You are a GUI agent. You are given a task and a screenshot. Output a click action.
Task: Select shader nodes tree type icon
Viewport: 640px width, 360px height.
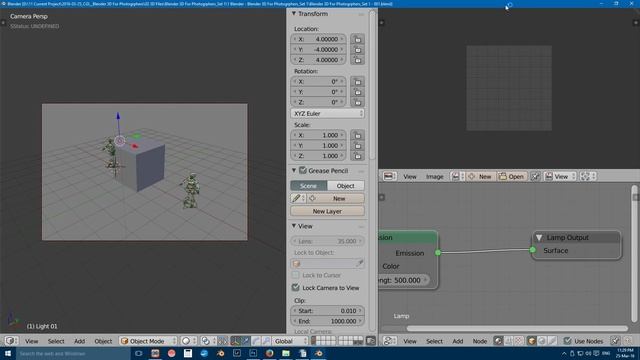click(498, 341)
